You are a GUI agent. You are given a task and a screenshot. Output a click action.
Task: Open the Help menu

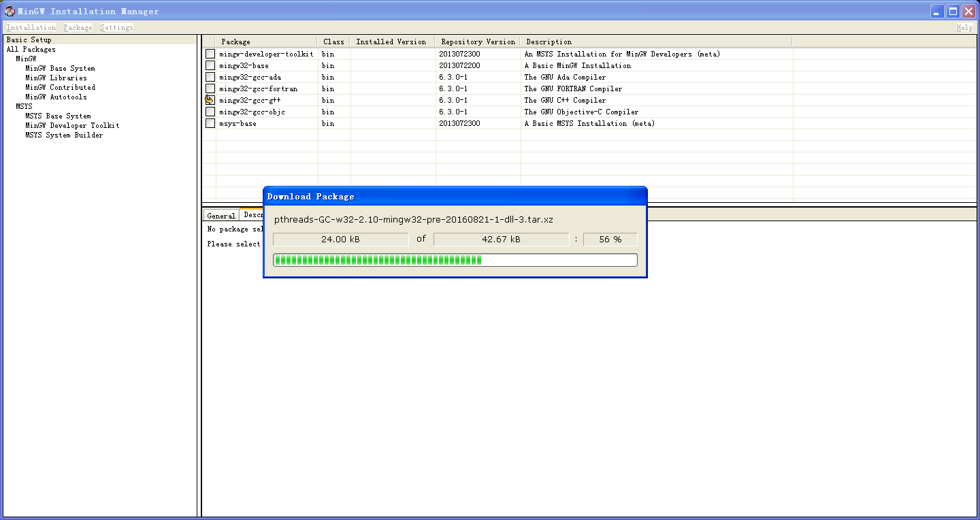pyautogui.click(x=964, y=27)
